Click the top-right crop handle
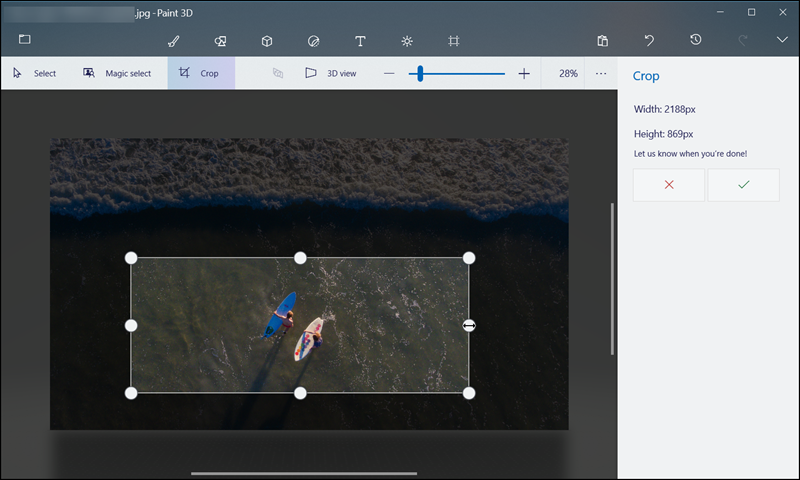The width and height of the screenshot is (800, 480). 469,258
